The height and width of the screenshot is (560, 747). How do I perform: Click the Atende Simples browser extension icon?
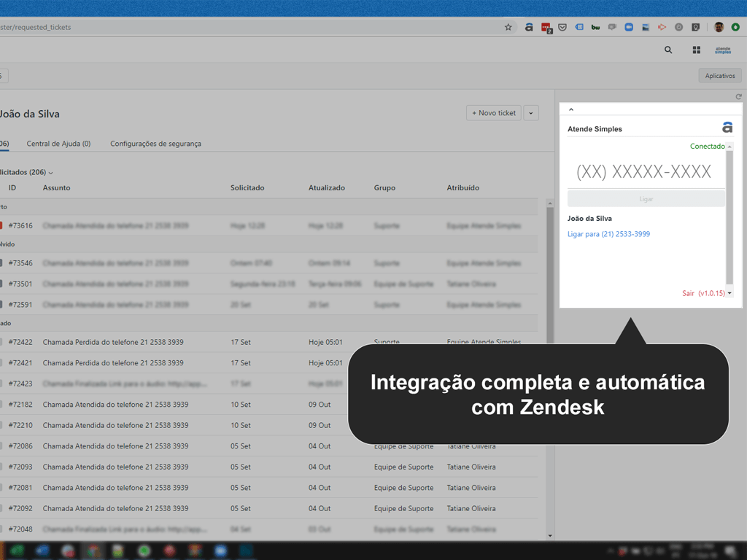click(529, 27)
